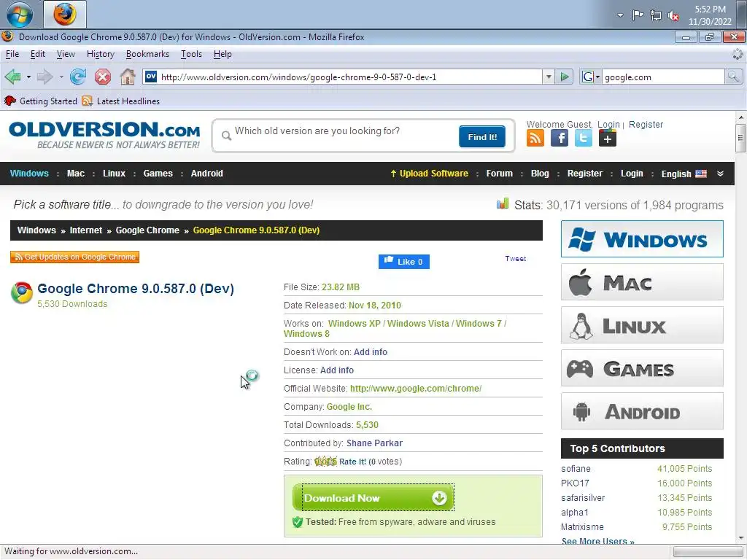747x560 pixels.
Task: Open the Tools menu
Action: tap(192, 54)
